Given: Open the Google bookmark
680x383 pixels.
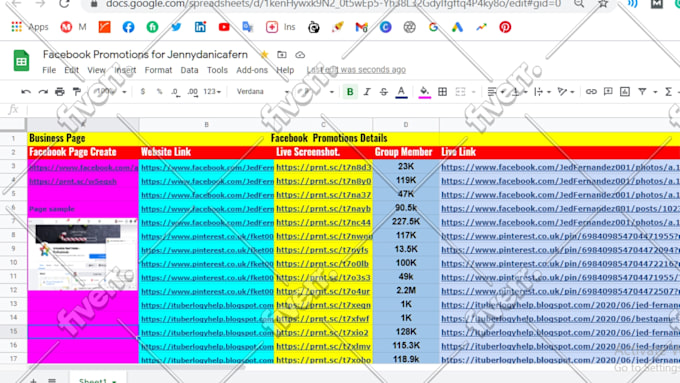Looking at the screenshot, I should 433,27.
